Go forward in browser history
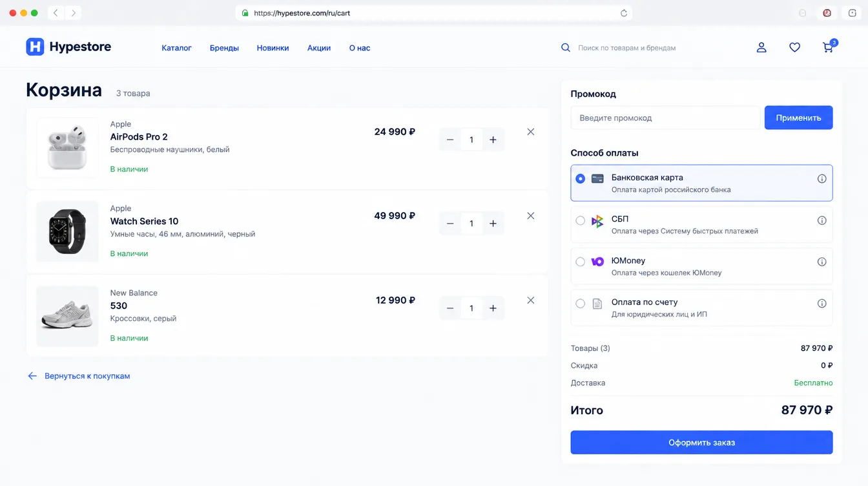Screen dimensions: 868x486 (72, 13)
